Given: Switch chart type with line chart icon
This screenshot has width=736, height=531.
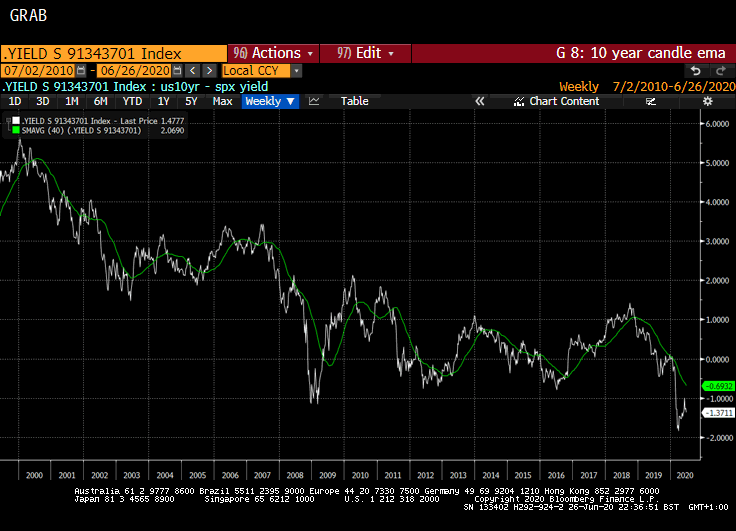Looking at the screenshot, I should click(x=314, y=101).
